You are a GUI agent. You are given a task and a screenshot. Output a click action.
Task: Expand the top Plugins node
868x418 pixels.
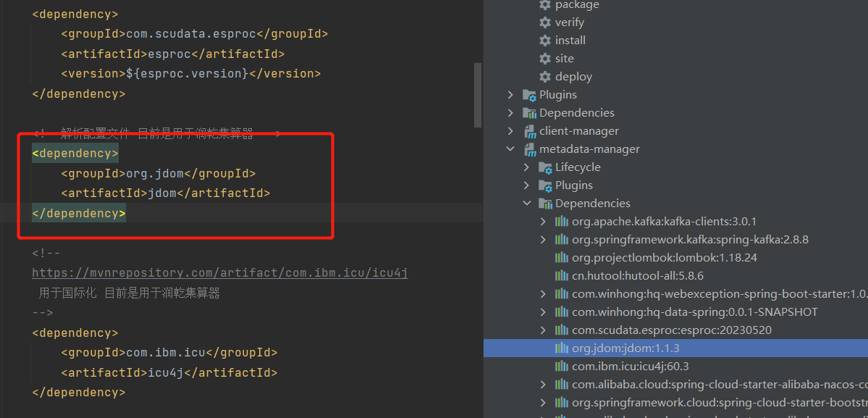point(510,95)
